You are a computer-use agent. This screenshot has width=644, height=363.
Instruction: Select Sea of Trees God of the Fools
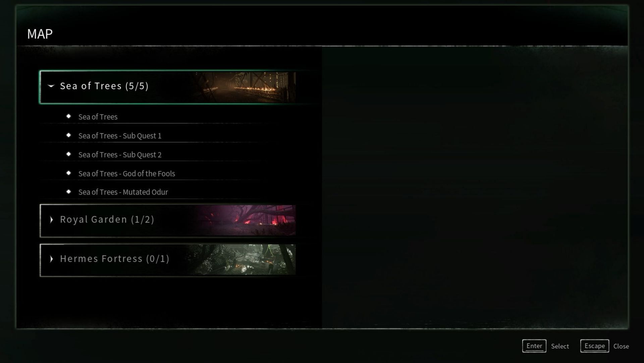(x=126, y=173)
